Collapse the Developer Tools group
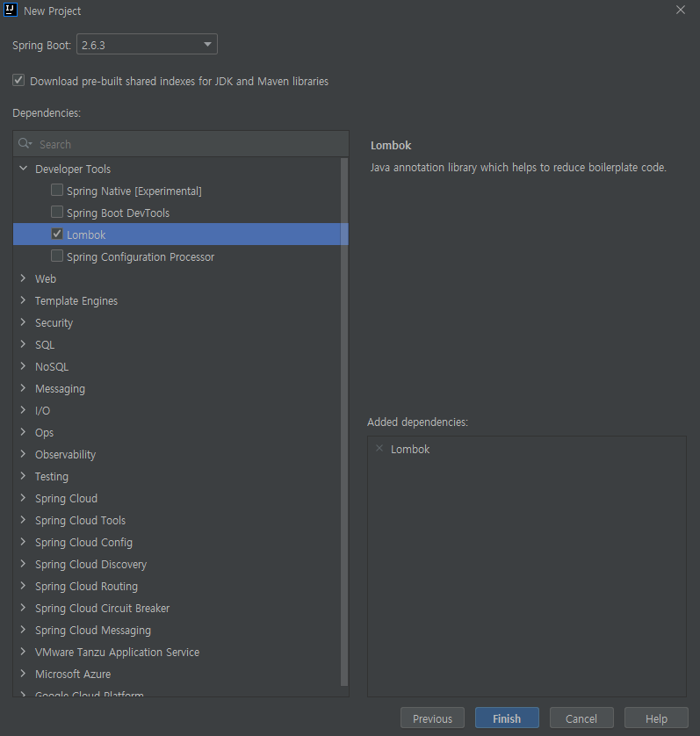700x736 pixels. pos(23,168)
